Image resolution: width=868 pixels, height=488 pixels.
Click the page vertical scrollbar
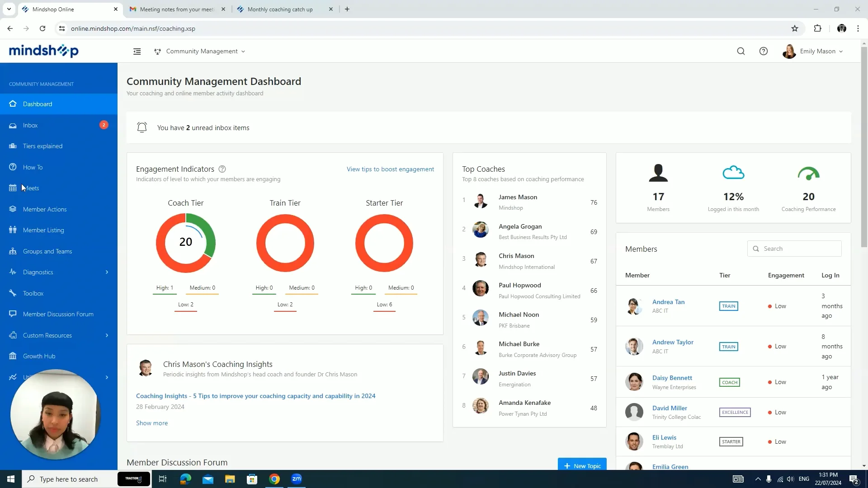(x=864, y=147)
